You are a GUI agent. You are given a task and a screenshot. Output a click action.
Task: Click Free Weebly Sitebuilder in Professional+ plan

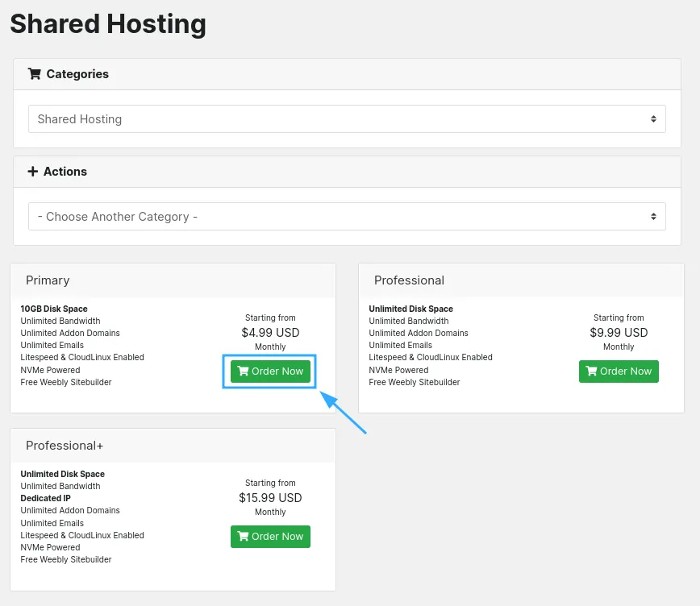pos(66,559)
